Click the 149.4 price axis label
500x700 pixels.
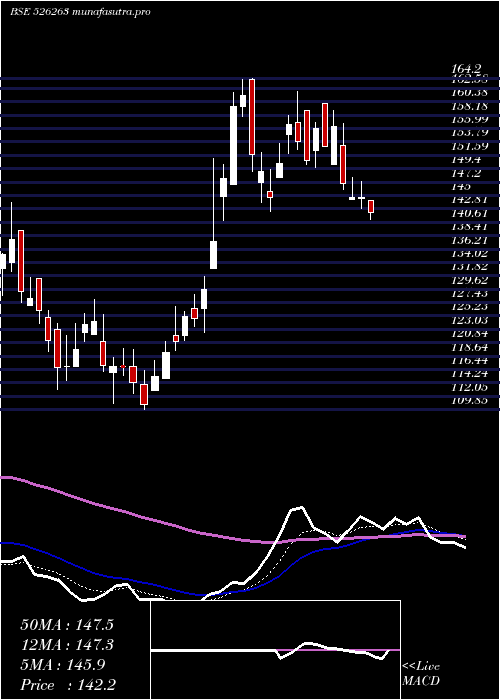click(x=466, y=160)
